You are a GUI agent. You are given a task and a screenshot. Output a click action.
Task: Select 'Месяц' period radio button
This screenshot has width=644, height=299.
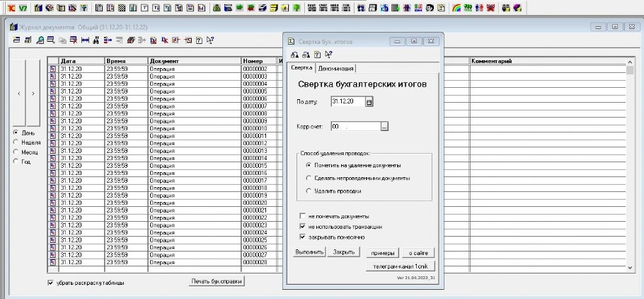(x=16, y=152)
